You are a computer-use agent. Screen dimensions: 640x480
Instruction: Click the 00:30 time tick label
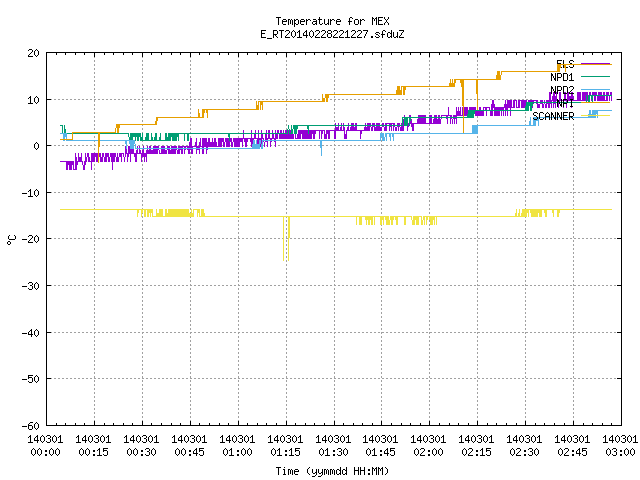pyautogui.click(x=141, y=452)
